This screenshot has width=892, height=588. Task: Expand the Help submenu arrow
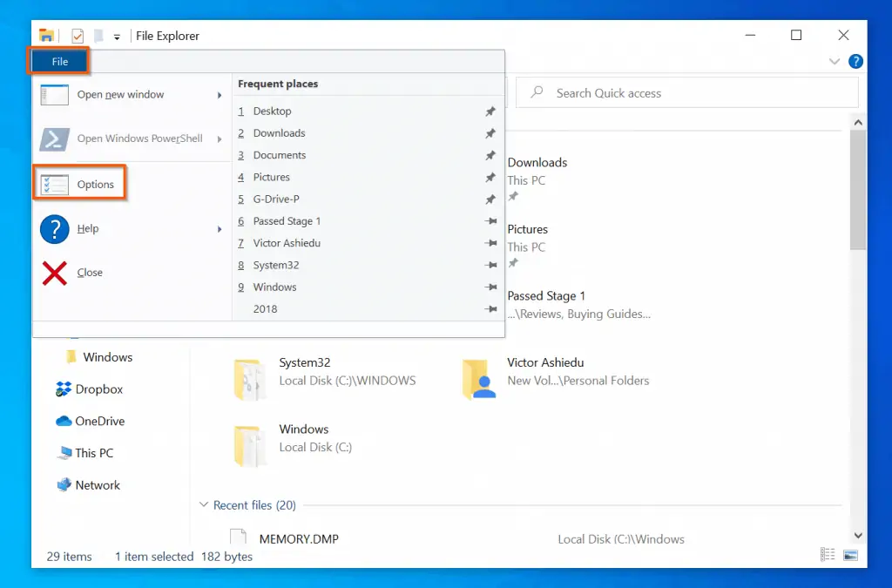(220, 229)
